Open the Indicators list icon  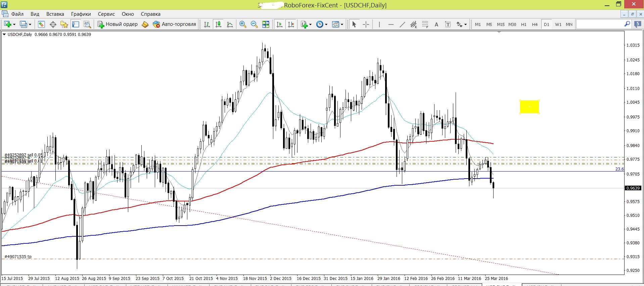(304, 24)
